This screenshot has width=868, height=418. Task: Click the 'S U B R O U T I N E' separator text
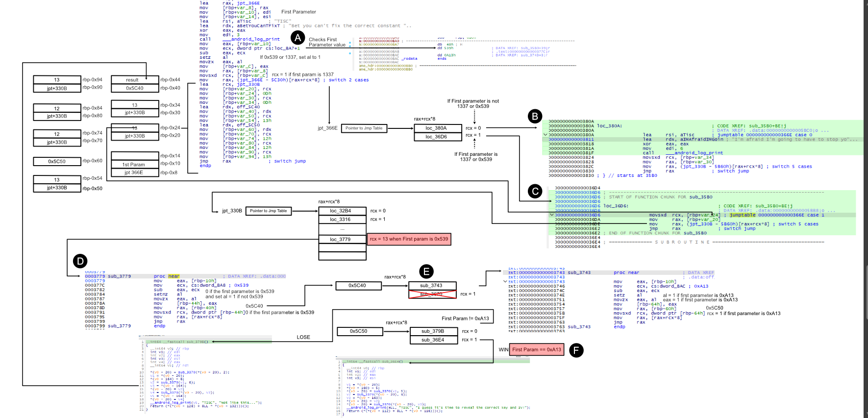(682, 242)
